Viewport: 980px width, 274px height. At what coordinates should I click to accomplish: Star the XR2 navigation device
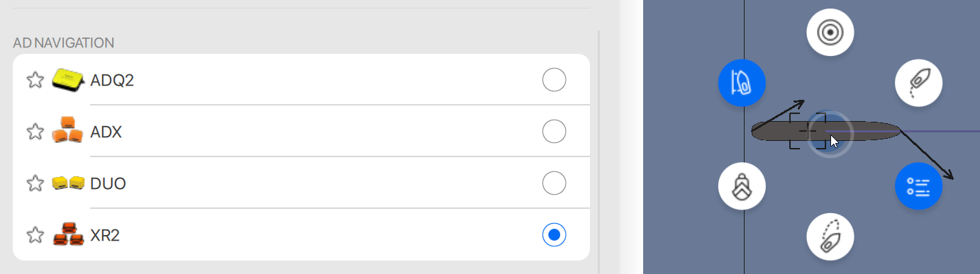(35, 235)
